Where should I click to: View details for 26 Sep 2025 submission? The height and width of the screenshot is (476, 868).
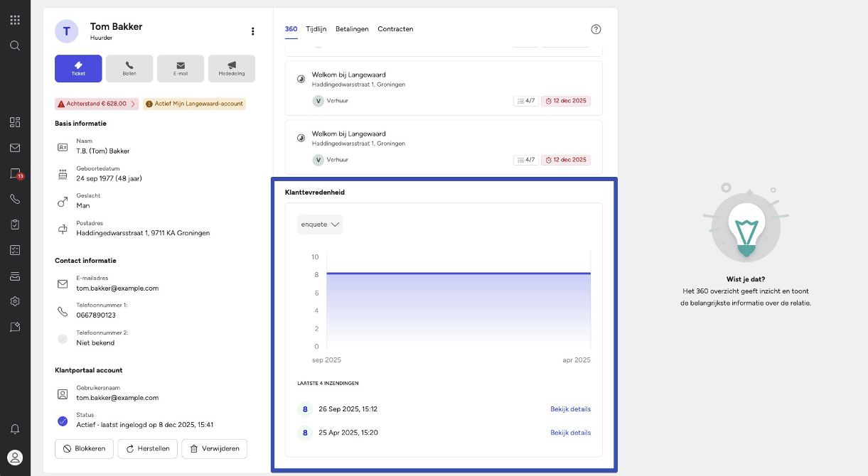(570, 409)
